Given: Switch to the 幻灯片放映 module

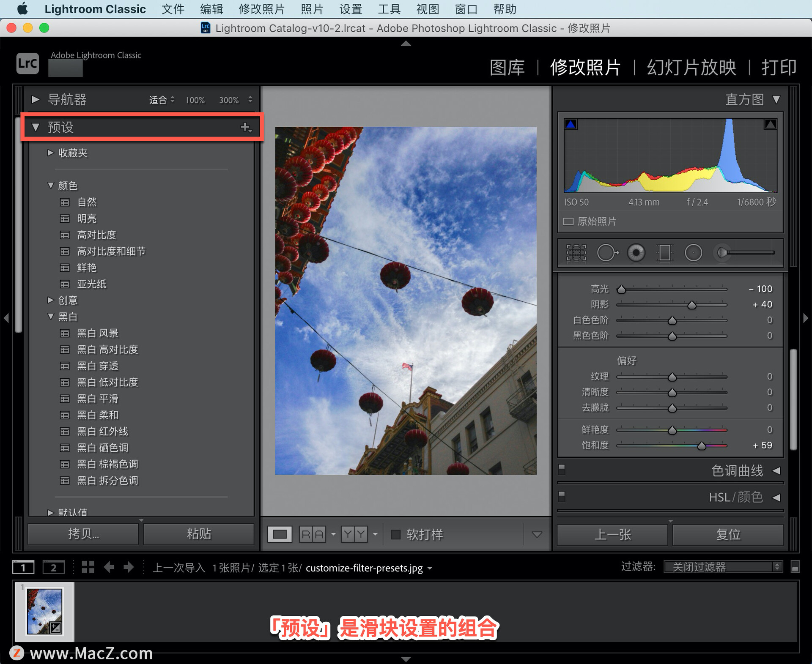Looking at the screenshot, I should tap(691, 68).
